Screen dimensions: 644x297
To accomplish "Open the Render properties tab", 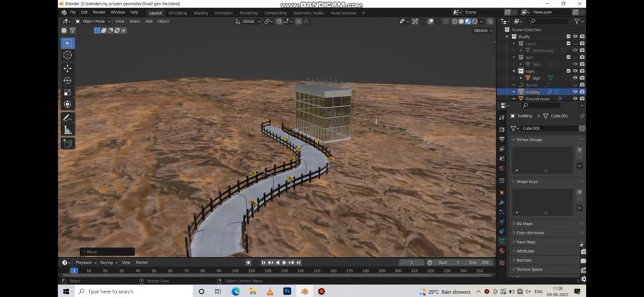I will click(502, 129).
